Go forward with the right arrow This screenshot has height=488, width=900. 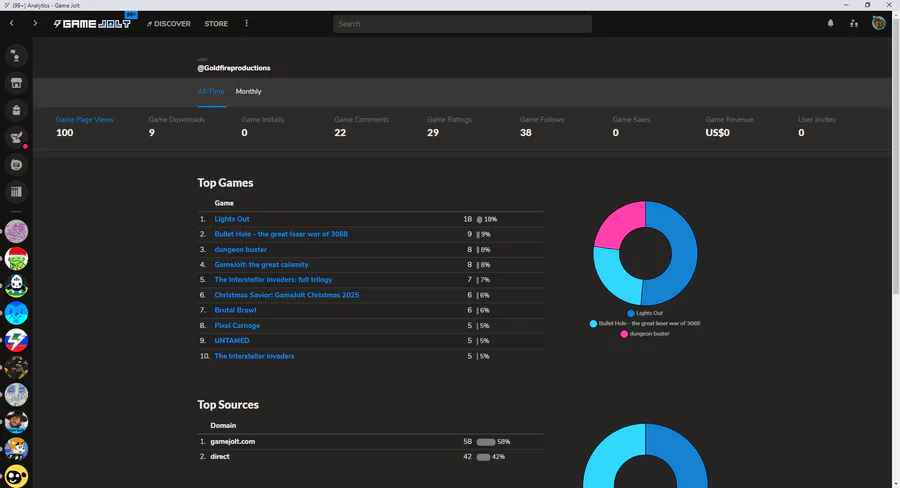click(x=35, y=24)
